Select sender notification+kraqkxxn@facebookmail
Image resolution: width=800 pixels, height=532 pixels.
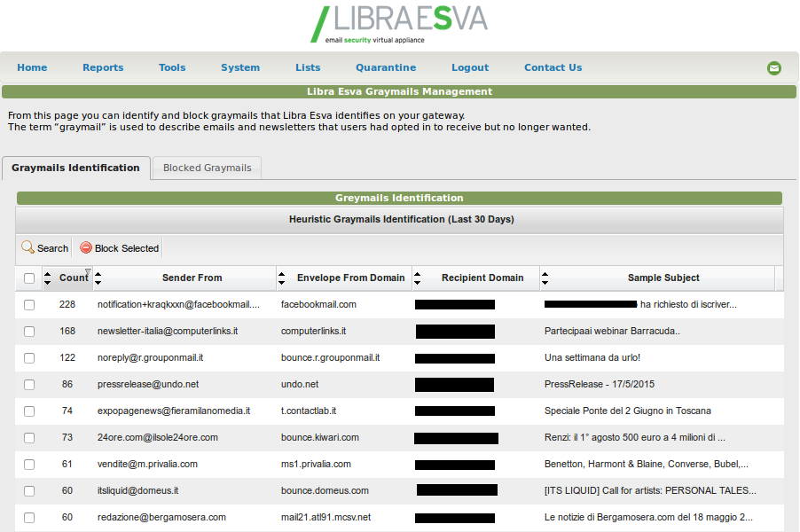[178, 304]
